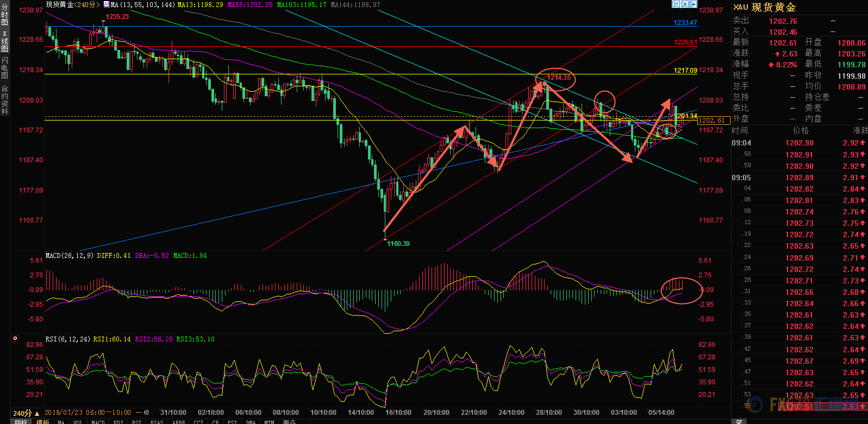This screenshot has width=868, height=424.
Task: Click the MA indicator settings icon
Action: pyautogui.click(x=106, y=4)
